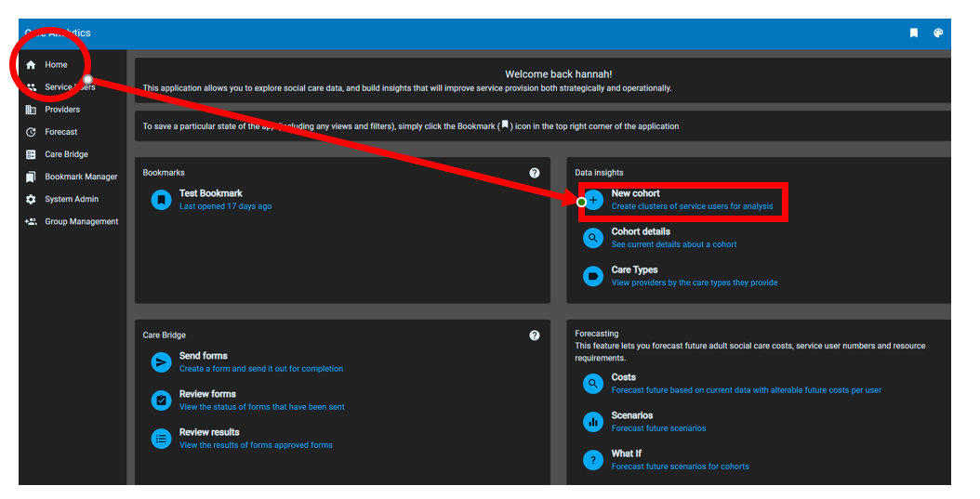Open Home in the sidebar menu

(56, 65)
